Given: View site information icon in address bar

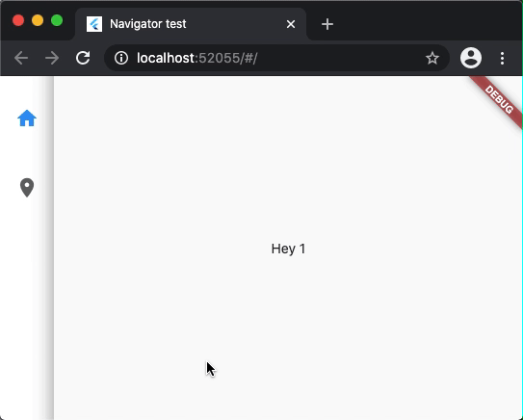Looking at the screenshot, I should [x=121, y=58].
